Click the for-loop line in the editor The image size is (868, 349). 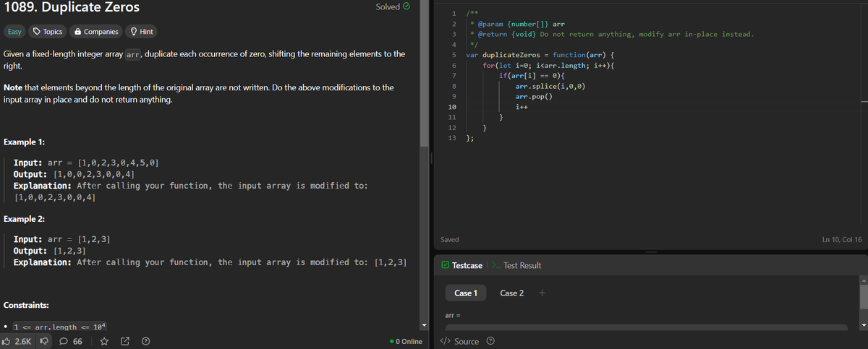(548, 65)
